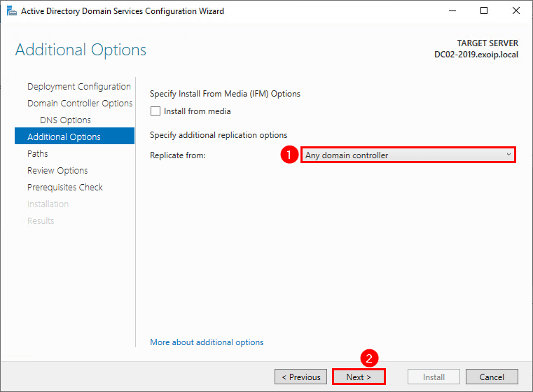Open More about additional options link
The height and width of the screenshot is (392, 533).
pyautogui.click(x=207, y=342)
